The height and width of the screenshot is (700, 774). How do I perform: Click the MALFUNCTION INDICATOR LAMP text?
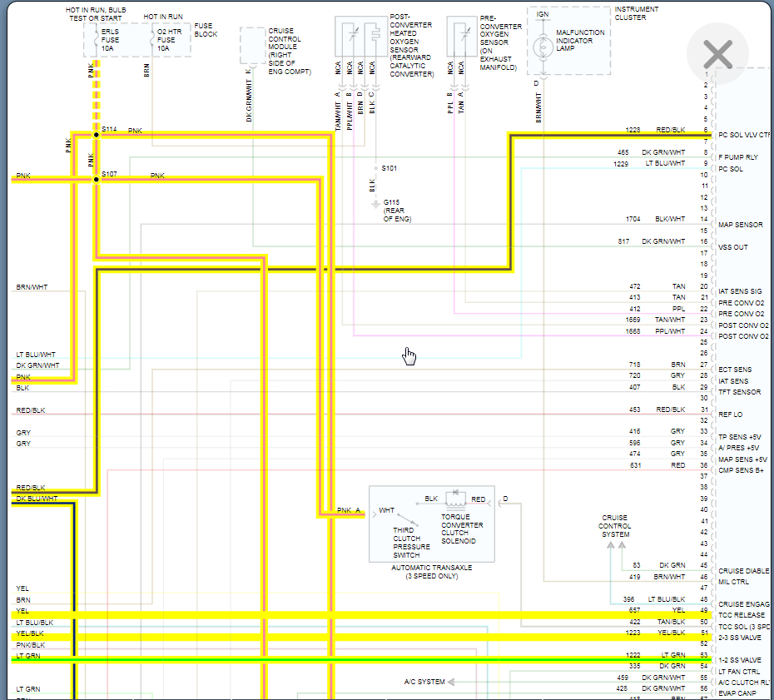coord(580,41)
